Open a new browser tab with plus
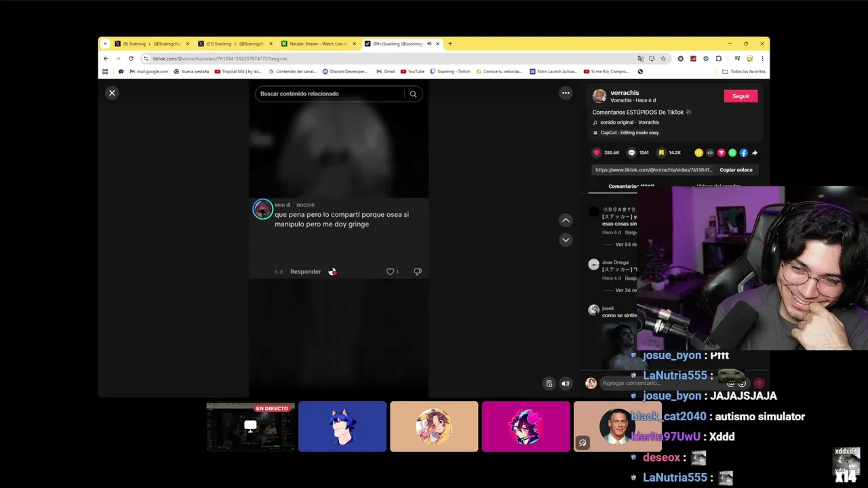 click(x=450, y=44)
